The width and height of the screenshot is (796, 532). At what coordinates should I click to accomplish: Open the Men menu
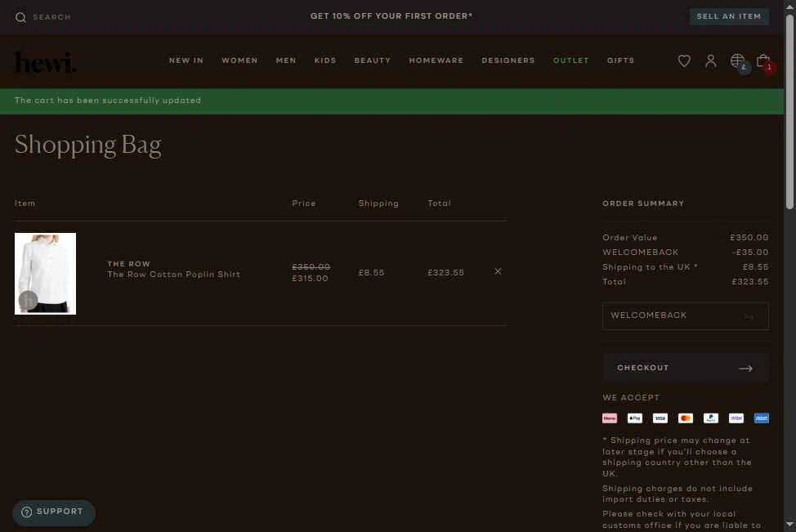coord(286,60)
